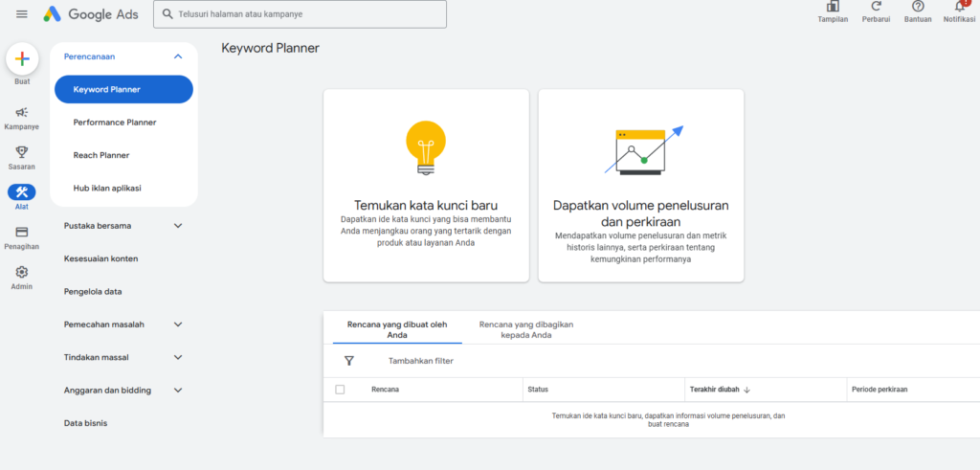Expand Pemecahan masalah section

point(178,325)
